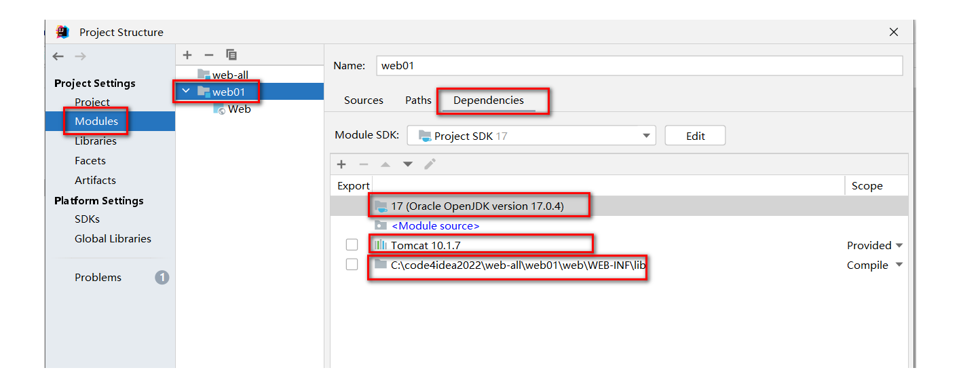Click the Web facet icon

tap(219, 109)
